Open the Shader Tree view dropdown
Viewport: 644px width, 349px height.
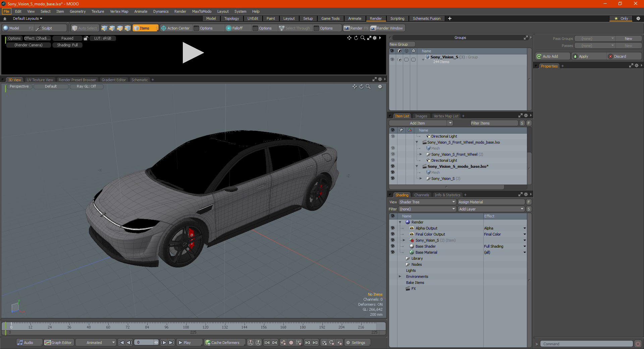427,202
